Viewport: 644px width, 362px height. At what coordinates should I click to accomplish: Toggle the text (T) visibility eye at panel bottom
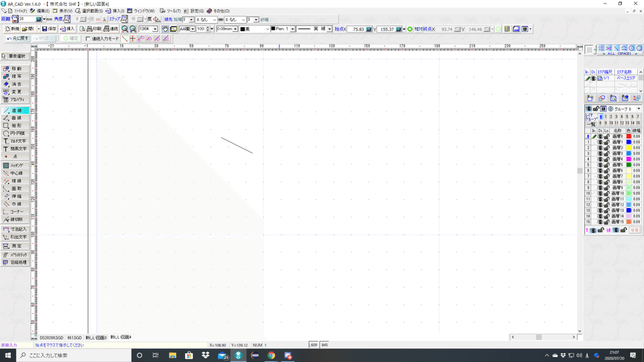594,231
